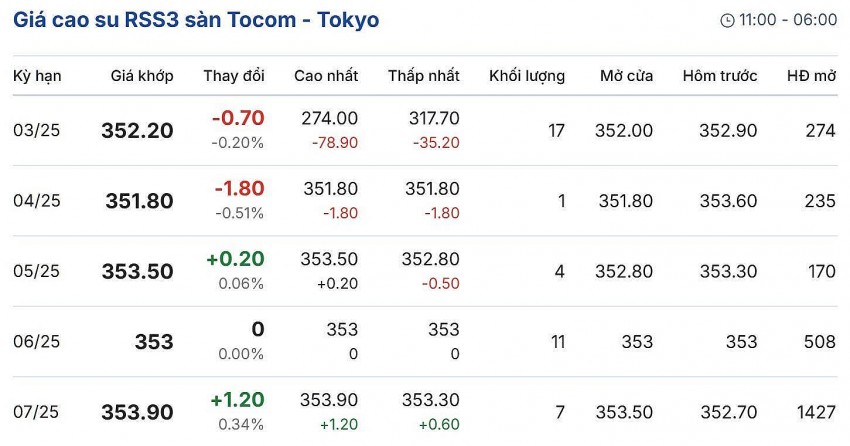Click the Hôm trước column header
Viewport: 850px width, 446px height.
pyautogui.click(x=720, y=76)
